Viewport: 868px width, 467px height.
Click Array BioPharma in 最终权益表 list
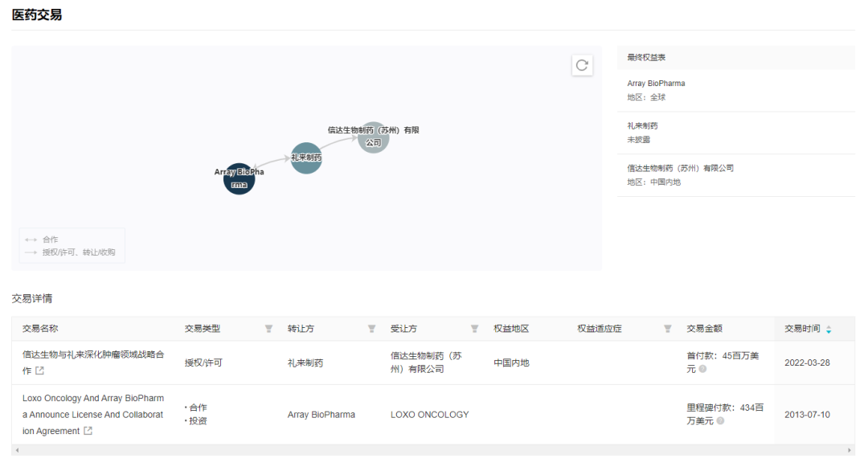click(x=656, y=84)
